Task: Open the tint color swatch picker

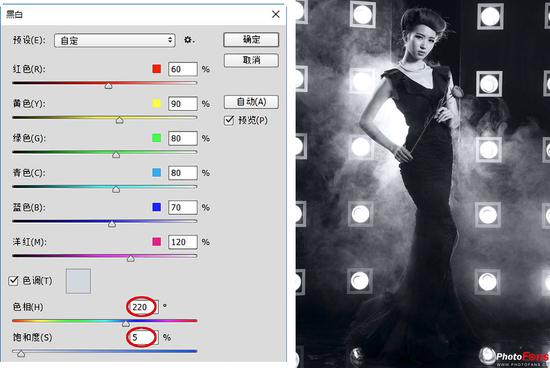Action: (x=78, y=281)
